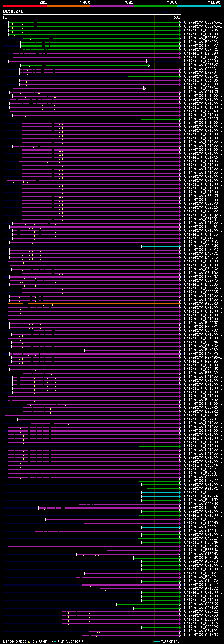Select UniRef100_B4HLF5 label
224x644 pixels.
click(x=201, y=257)
